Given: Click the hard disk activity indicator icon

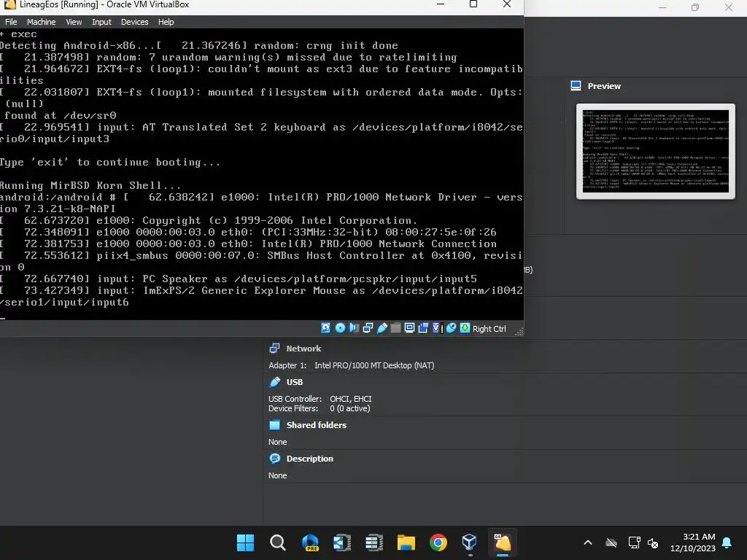Looking at the screenshot, I should tap(326, 328).
